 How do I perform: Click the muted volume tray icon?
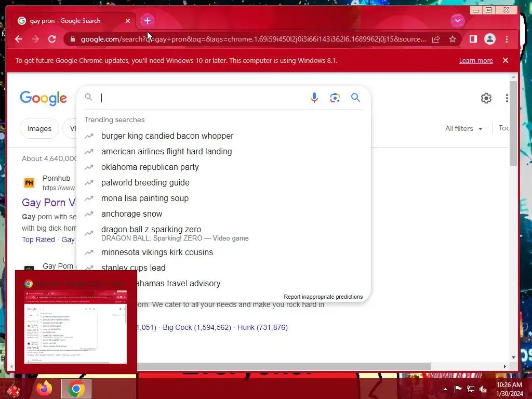[x=483, y=389]
